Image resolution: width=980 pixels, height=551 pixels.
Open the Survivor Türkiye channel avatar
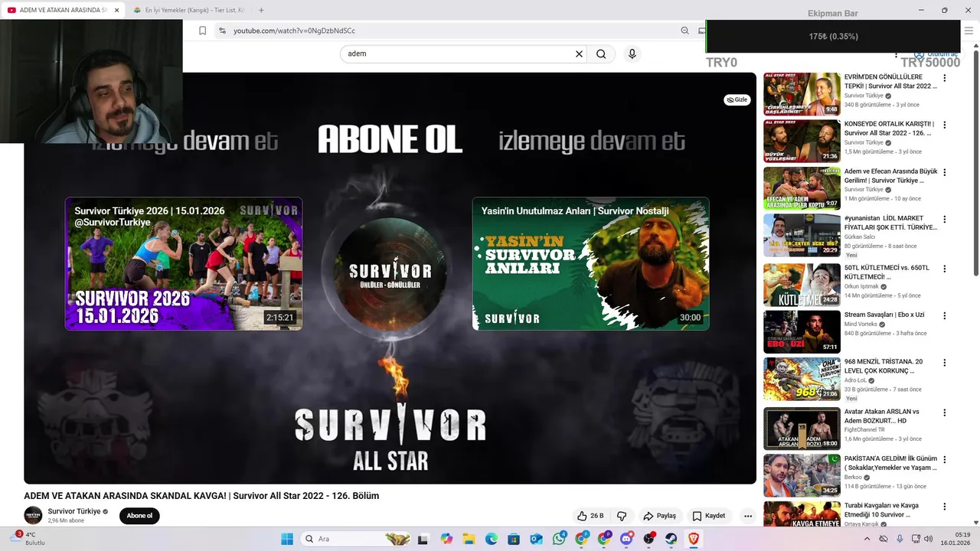(x=33, y=515)
